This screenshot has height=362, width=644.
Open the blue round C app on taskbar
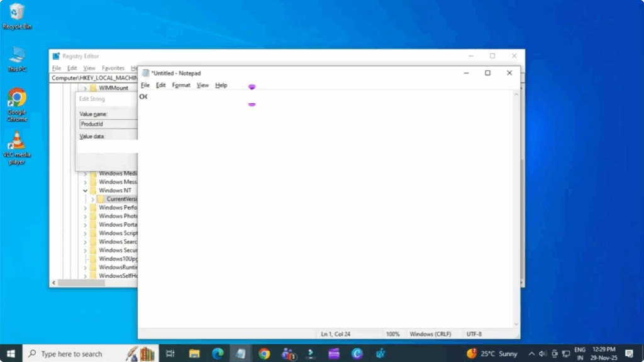point(357,354)
